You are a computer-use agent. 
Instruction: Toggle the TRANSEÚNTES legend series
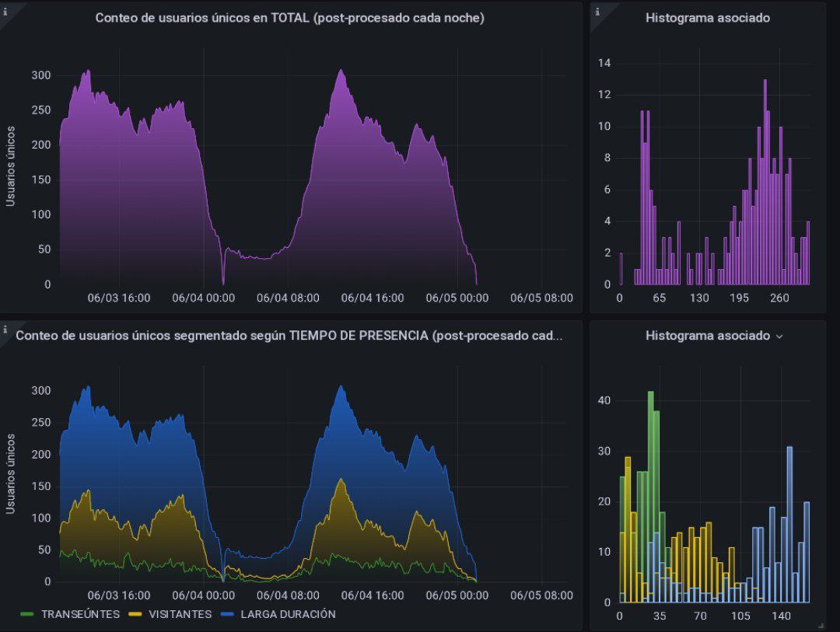tap(80, 614)
